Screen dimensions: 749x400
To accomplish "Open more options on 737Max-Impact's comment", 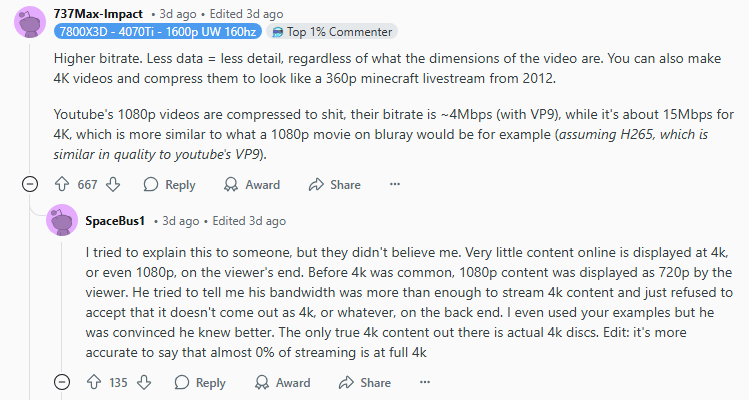I will point(394,184).
